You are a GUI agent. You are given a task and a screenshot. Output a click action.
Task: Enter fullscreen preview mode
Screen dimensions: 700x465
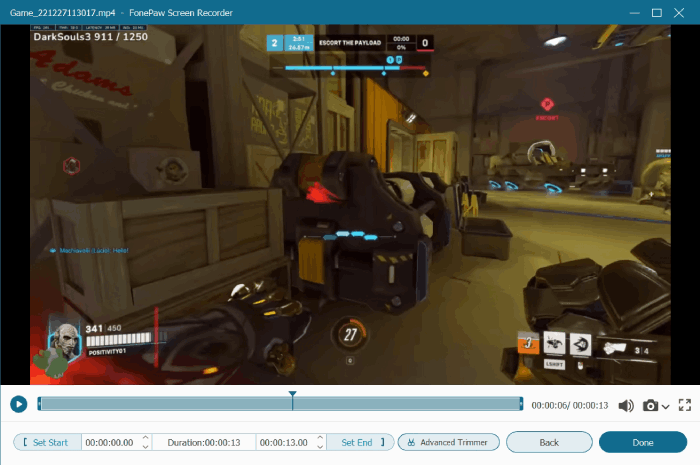pos(685,405)
